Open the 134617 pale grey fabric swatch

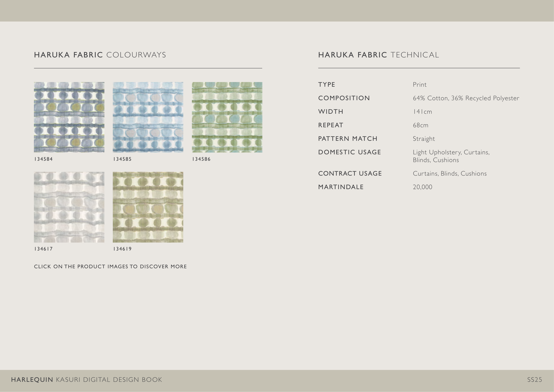(x=69, y=207)
